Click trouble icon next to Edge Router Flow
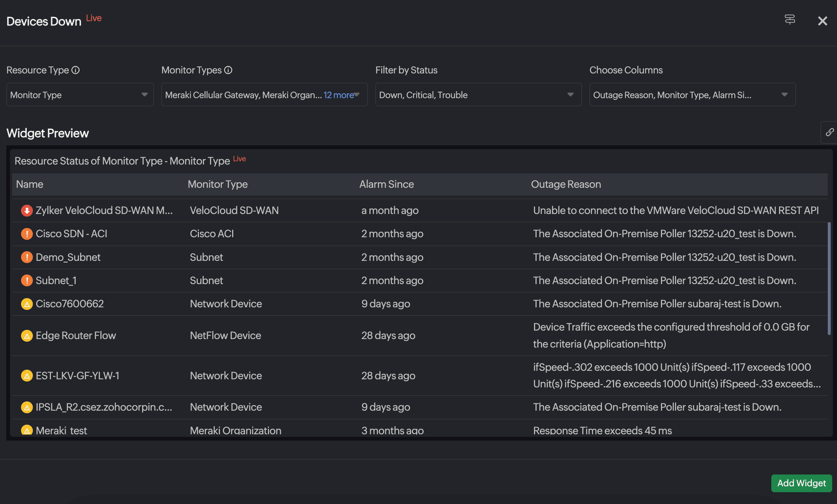 tap(27, 336)
